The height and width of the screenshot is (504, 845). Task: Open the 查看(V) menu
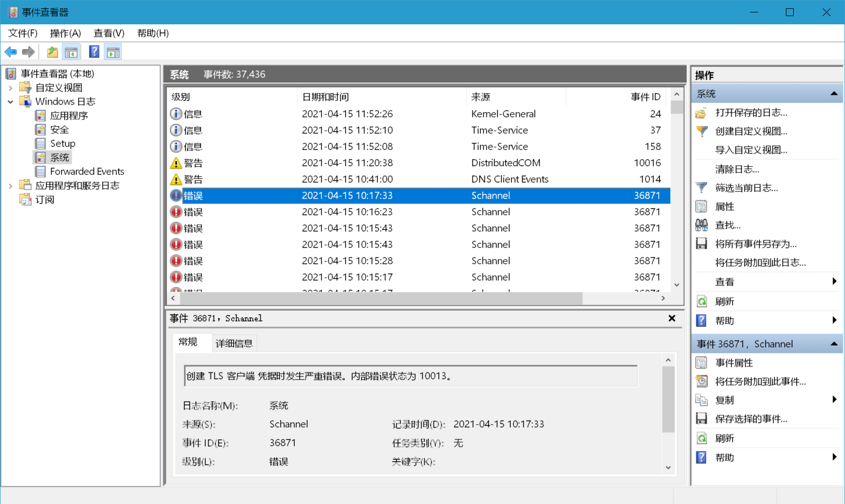coord(108,33)
